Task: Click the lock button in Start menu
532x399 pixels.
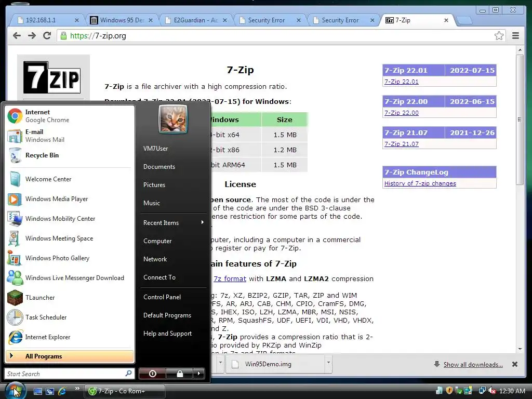Action: coord(180,374)
